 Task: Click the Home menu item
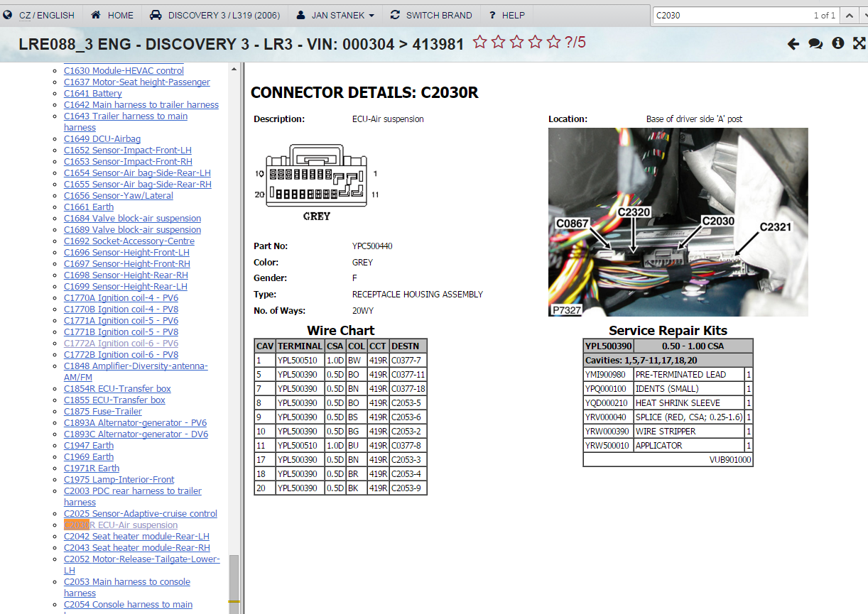click(x=113, y=15)
